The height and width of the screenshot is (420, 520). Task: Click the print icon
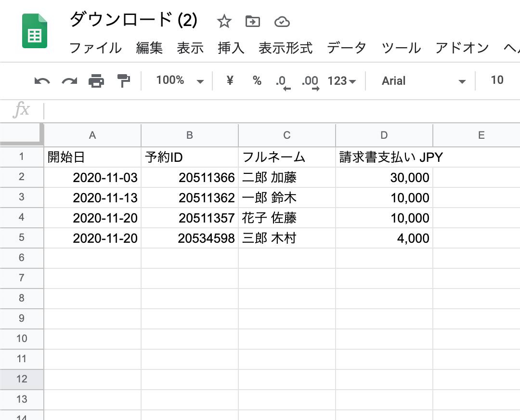pyautogui.click(x=96, y=81)
